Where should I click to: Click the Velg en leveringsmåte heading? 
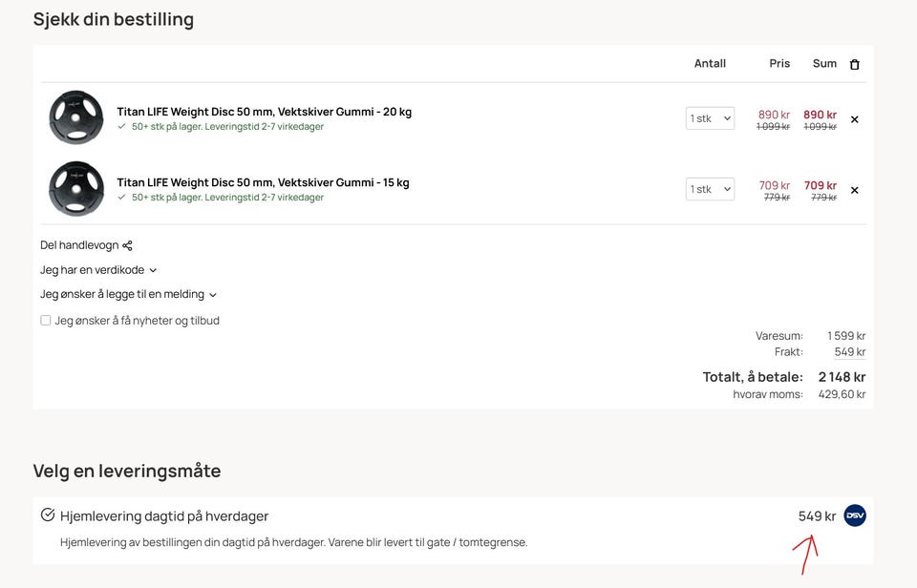tap(127, 472)
